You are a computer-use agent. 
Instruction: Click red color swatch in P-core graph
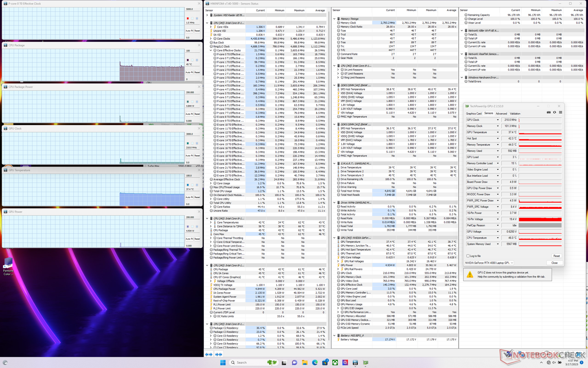click(188, 18)
